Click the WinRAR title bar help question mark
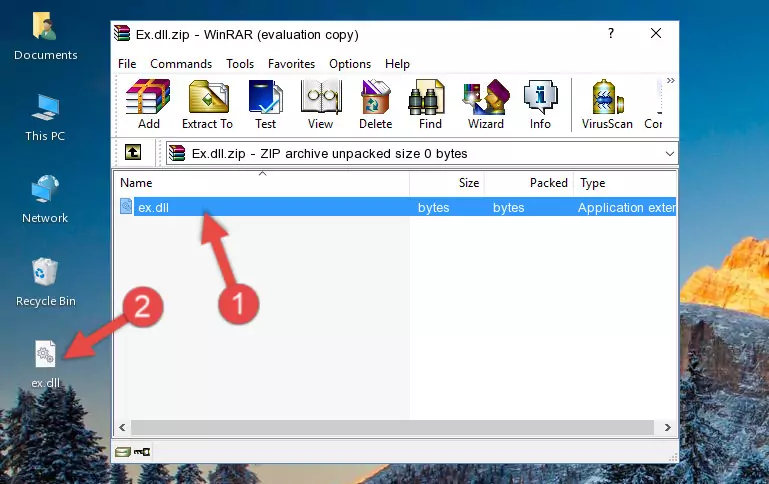 (x=611, y=33)
